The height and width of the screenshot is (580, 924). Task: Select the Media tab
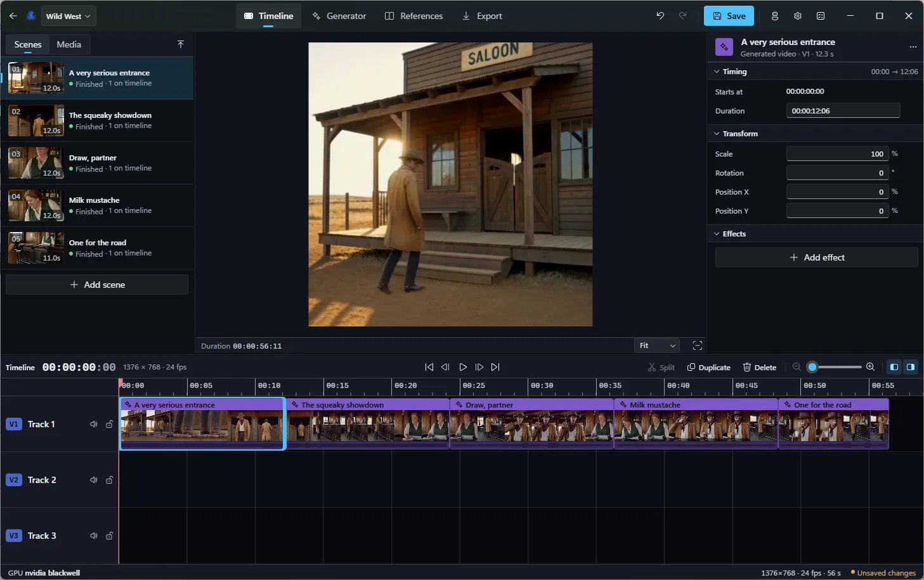(68, 44)
